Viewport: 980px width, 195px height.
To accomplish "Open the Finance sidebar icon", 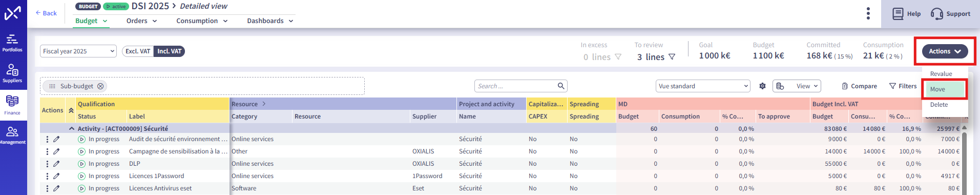I will point(12,105).
